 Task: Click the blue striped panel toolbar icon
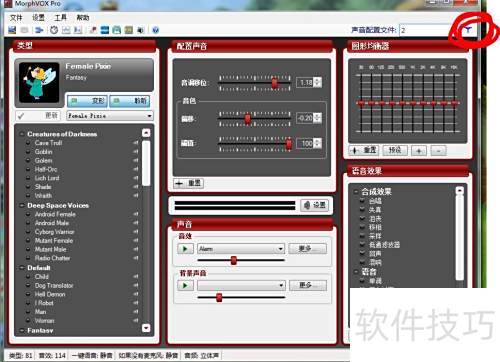point(105,30)
